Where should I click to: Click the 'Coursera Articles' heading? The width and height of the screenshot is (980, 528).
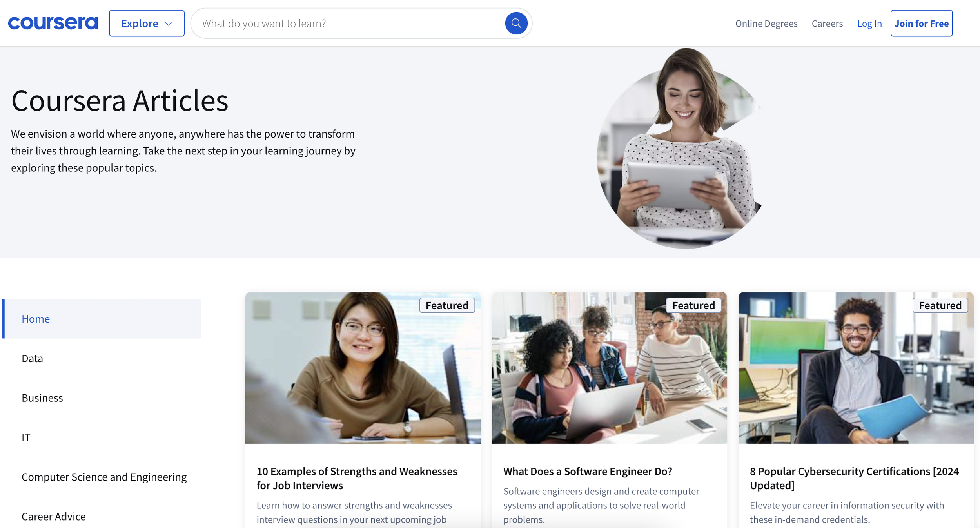[120, 101]
